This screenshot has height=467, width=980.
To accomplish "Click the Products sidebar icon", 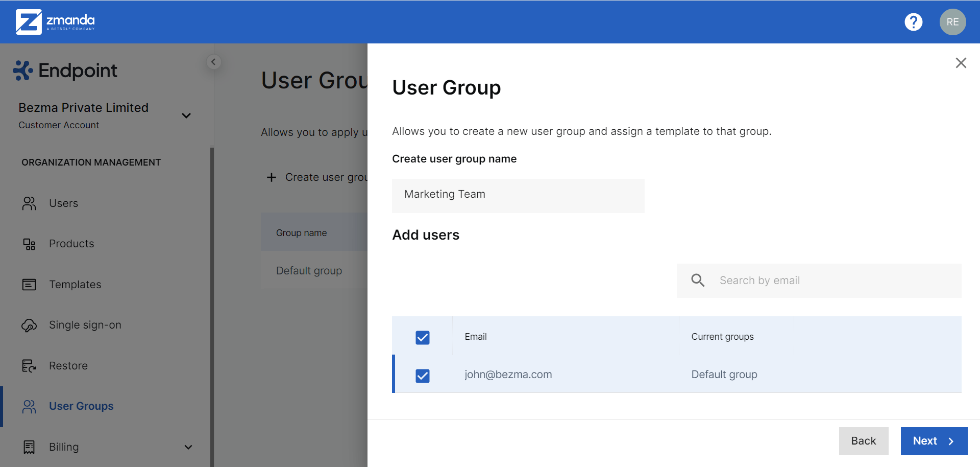I will (29, 244).
